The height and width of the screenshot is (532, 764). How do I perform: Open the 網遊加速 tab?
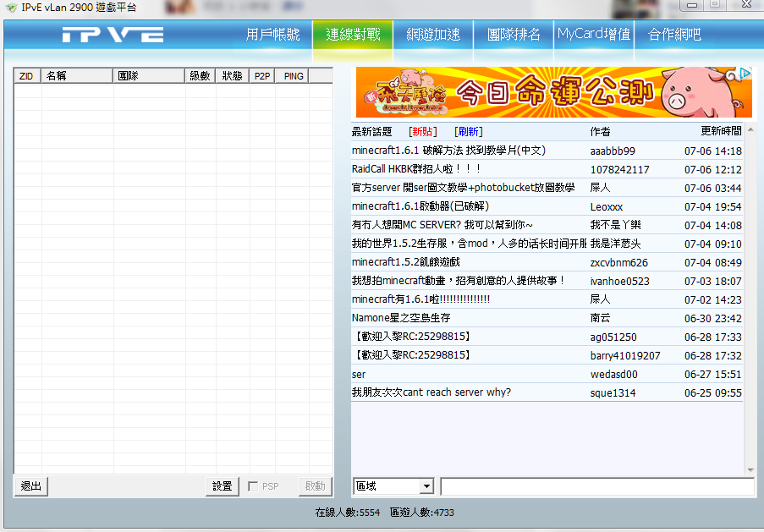point(433,35)
